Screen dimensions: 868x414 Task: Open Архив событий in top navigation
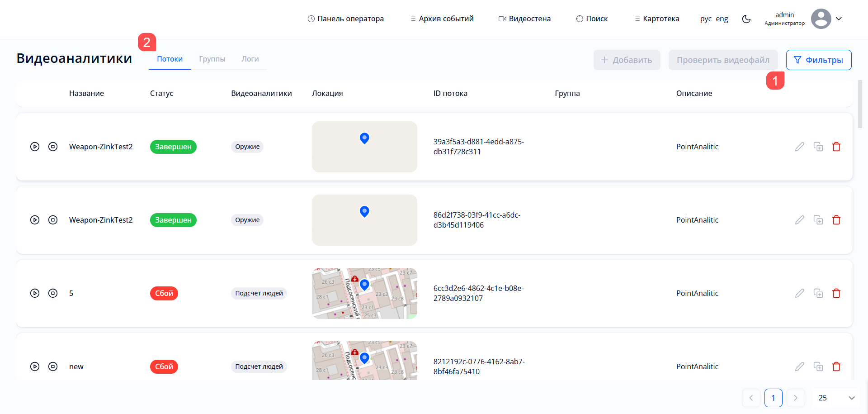pos(442,19)
